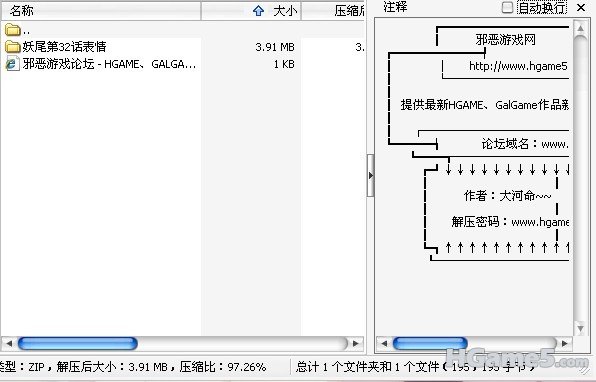The image size is (596, 382).
Task: Click the 1 KB size cell
Action: click(x=284, y=64)
